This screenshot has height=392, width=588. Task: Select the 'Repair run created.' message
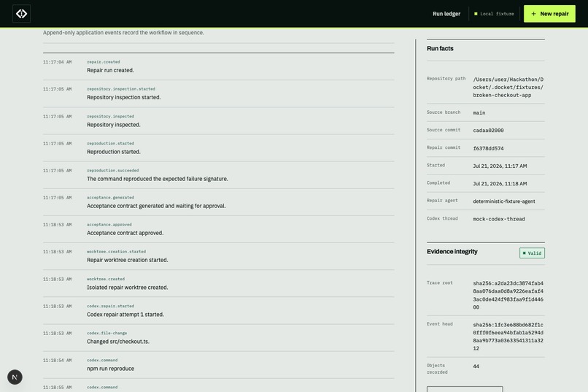[110, 70]
